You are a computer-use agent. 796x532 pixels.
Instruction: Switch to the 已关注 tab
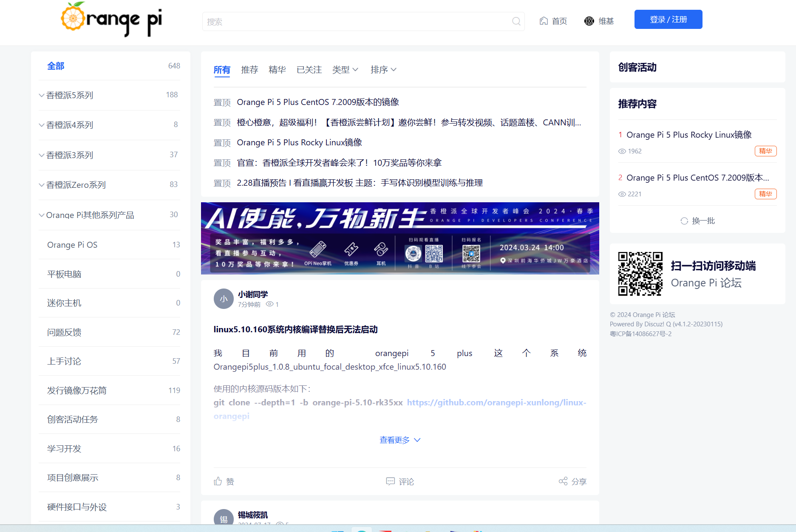(309, 70)
